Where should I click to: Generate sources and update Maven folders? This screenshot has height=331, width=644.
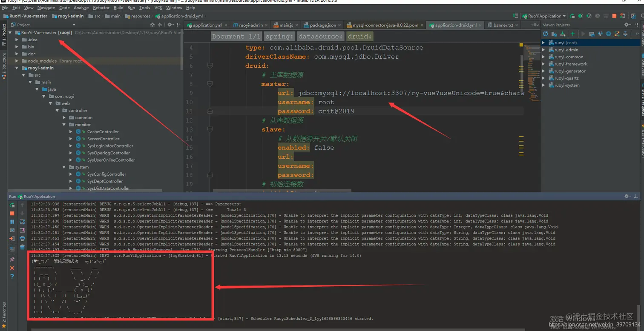554,34
